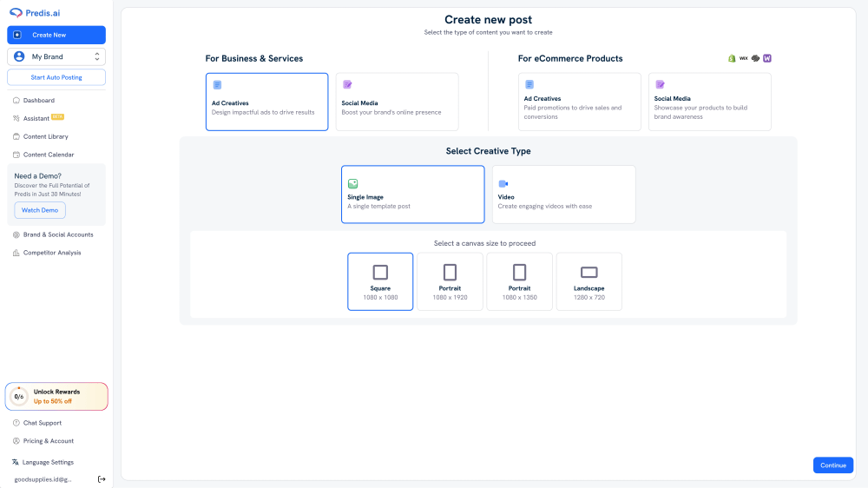Open Content Library in sidebar
Image resolution: width=868 pixels, height=488 pixels.
(45, 136)
